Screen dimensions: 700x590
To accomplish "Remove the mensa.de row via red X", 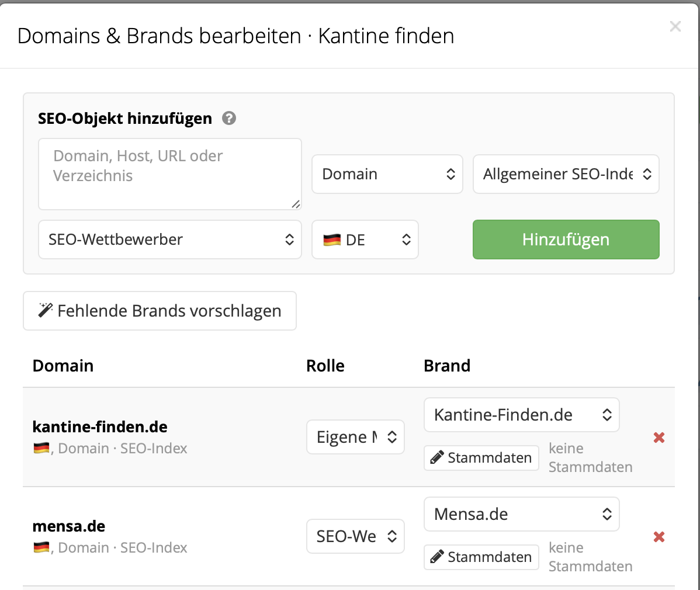I will (659, 536).
